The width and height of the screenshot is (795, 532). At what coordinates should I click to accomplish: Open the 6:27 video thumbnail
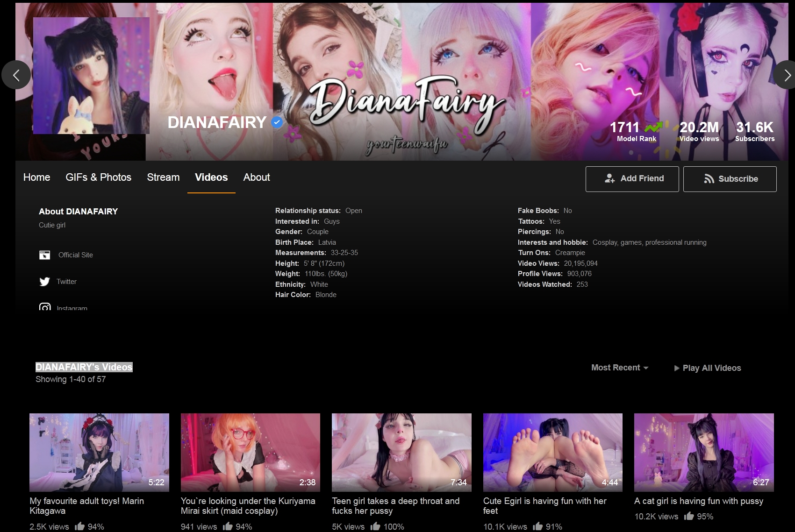[704, 452]
